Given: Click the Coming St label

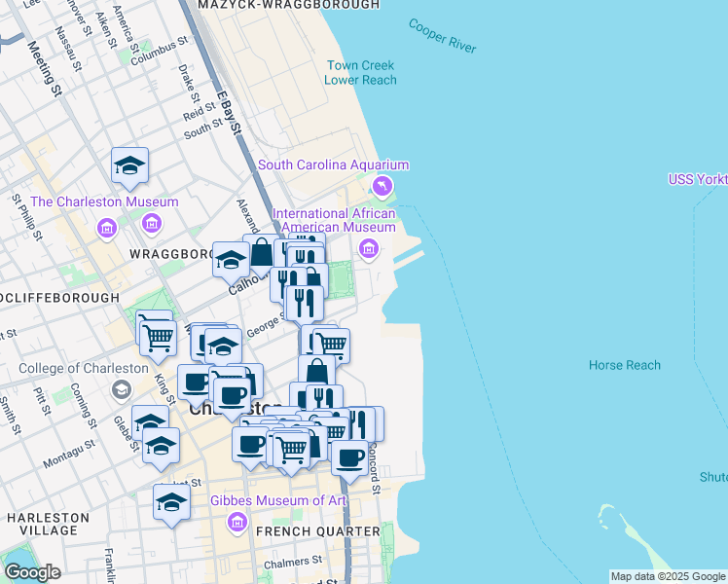Looking at the screenshot, I should click(84, 406).
